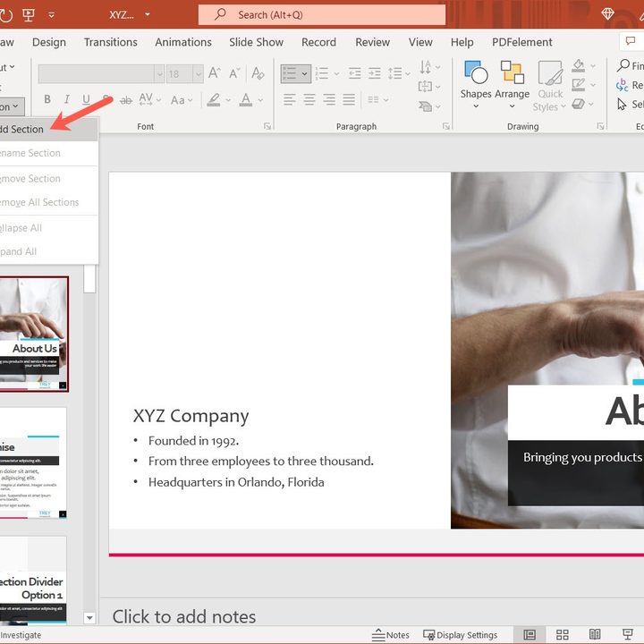Switch to Normal view icon
The width and height of the screenshot is (644, 644).
(530, 635)
